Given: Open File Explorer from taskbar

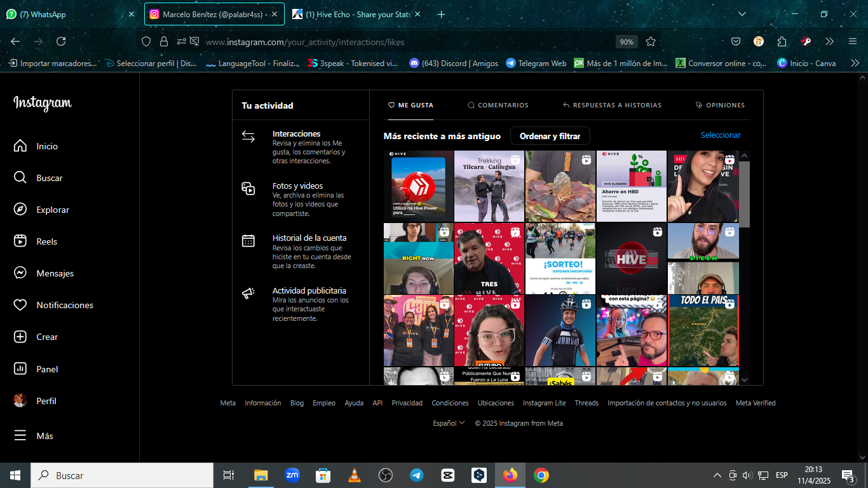Looking at the screenshot, I should (x=261, y=475).
